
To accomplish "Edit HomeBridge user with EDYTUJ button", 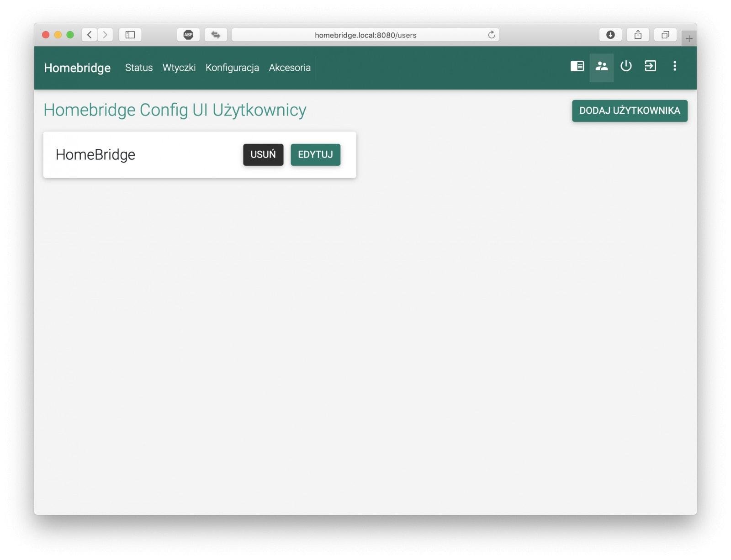I will click(x=315, y=154).
